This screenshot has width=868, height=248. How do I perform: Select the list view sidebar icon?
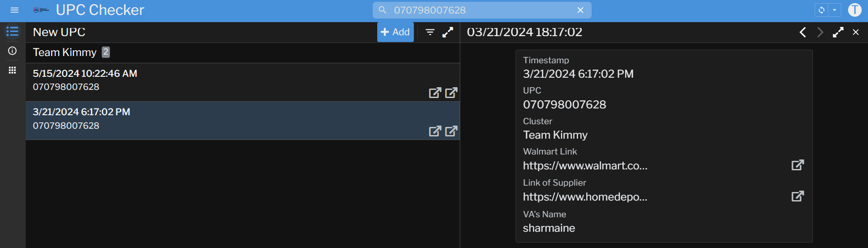tap(12, 32)
